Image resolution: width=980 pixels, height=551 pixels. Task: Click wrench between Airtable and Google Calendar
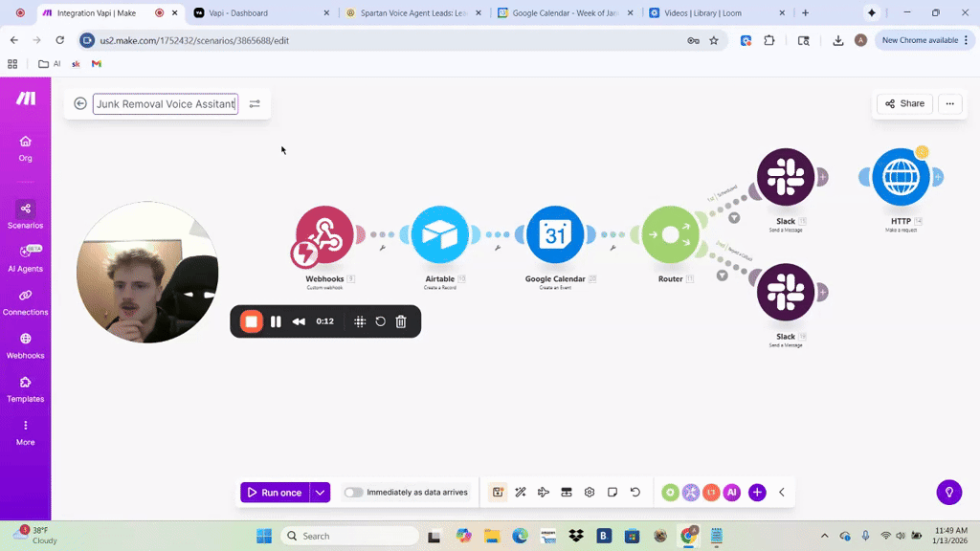(x=498, y=248)
